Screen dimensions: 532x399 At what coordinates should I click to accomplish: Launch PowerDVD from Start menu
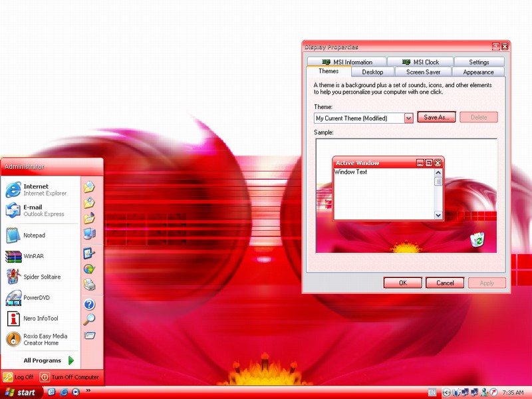tap(40, 297)
